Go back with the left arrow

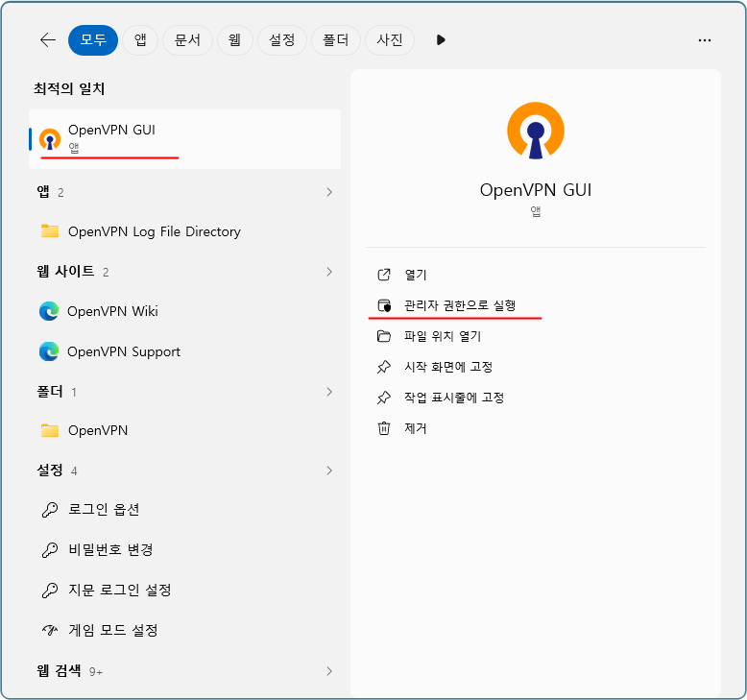48,40
